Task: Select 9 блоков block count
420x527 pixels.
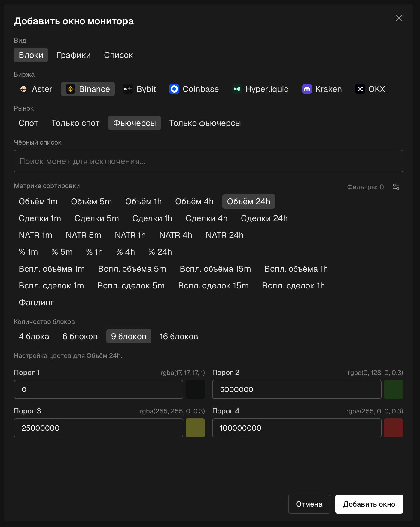Action: click(x=129, y=337)
